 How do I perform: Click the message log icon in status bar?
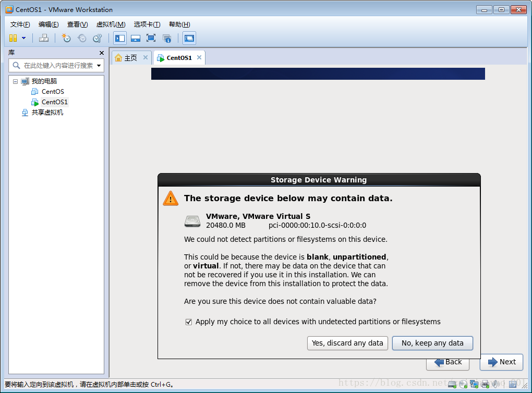pyautogui.click(x=513, y=384)
